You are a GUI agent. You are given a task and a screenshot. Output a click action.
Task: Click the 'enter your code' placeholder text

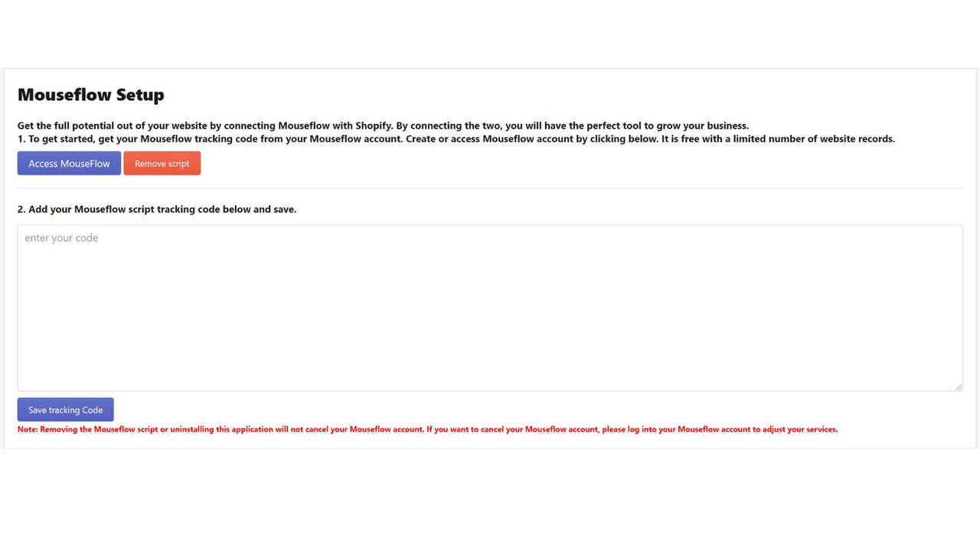point(61,238)
